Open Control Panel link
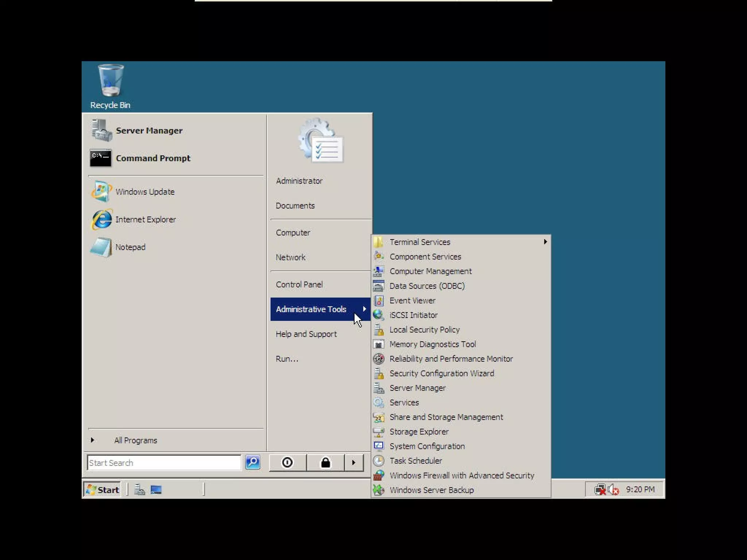The width and height of the screenshot is (747, 560). pyautogui.click(x=299, y=284)
